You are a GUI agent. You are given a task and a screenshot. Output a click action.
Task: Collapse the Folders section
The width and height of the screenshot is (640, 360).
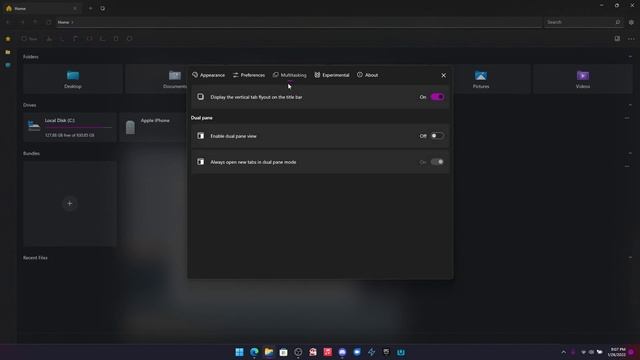630,57
